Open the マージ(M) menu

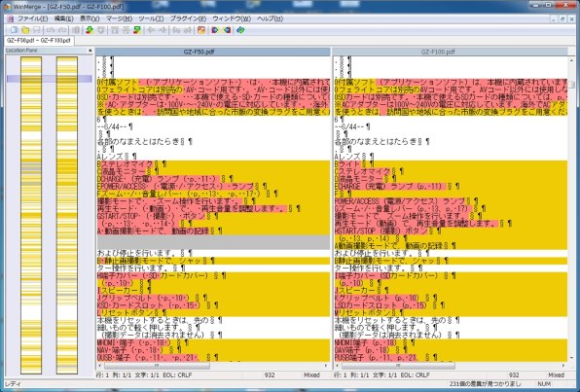click(119, 18)
